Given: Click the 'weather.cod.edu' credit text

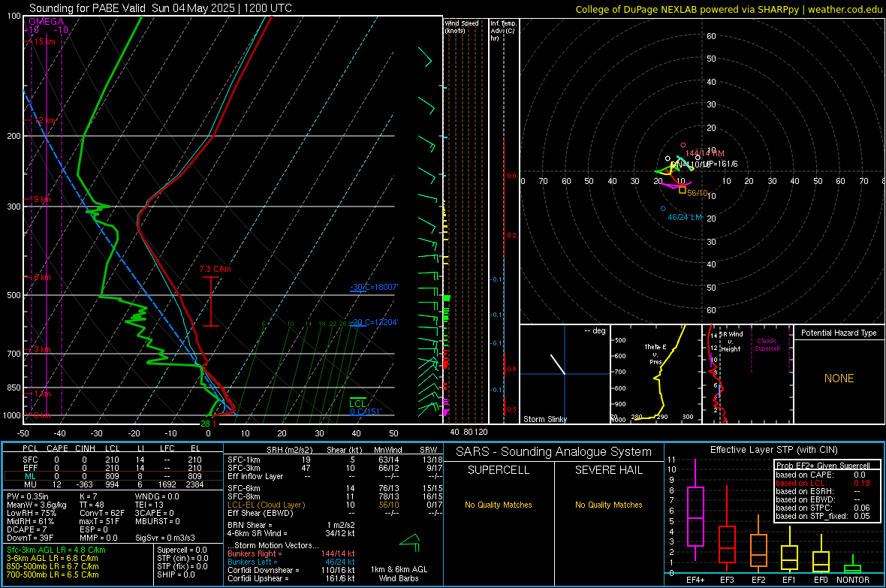Looking at the screenshot, I should pyautogui.click(x=845, y=9).
